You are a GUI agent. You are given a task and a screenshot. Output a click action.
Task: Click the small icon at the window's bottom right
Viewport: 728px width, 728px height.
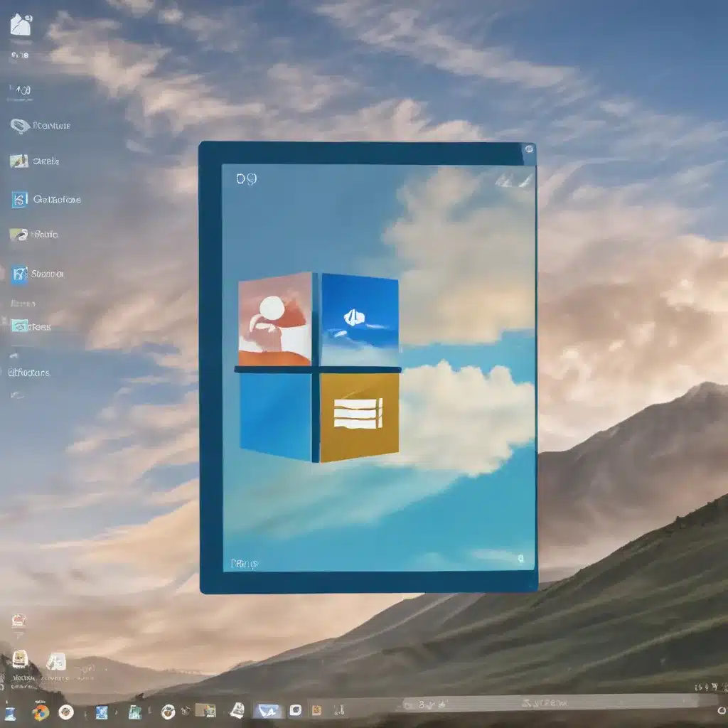tap(521, 559)
